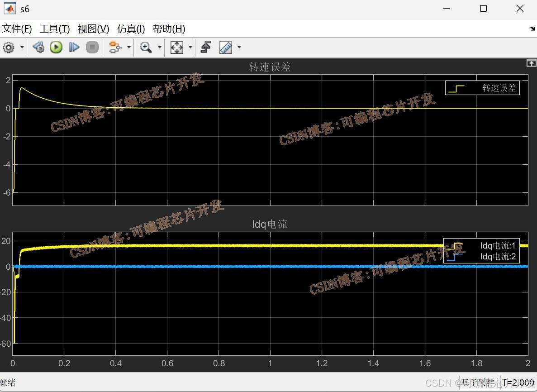This screenshot has height=392, width=537.
Task: Open the 帮助(H) menu
Action: coord(169,29)
